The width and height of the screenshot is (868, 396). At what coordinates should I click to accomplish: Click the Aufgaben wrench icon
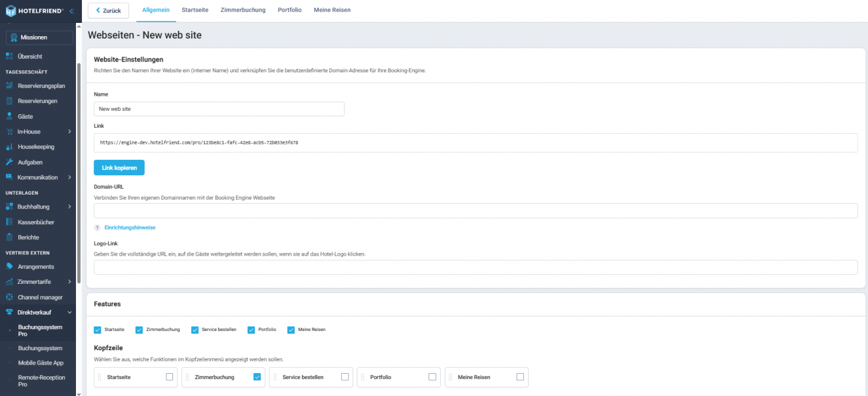(x=10, y=162)
